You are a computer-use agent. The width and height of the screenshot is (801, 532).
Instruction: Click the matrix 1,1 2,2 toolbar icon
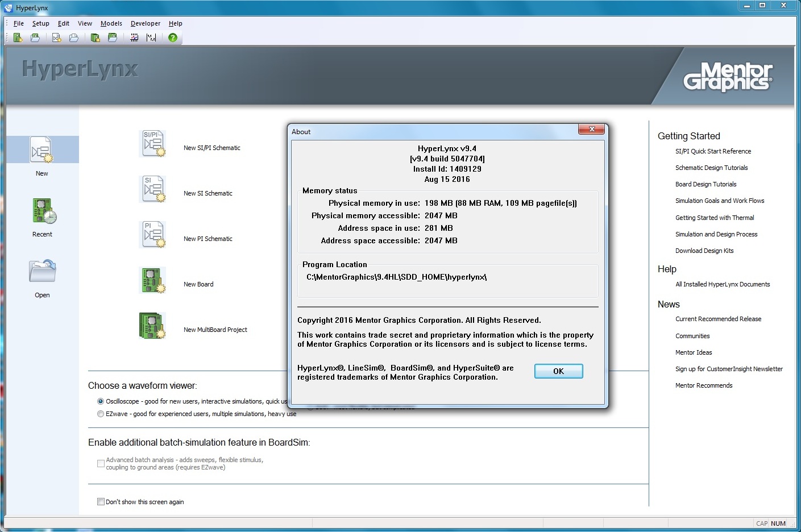151,38
